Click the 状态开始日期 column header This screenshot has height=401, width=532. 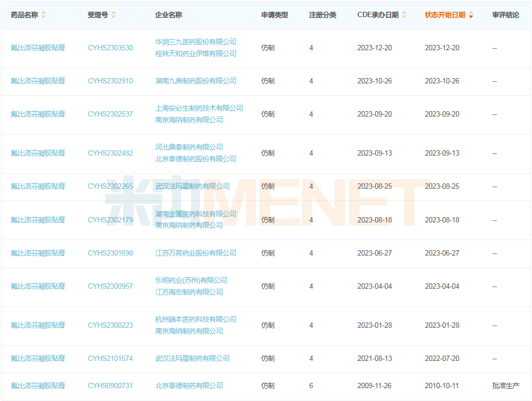445,15
